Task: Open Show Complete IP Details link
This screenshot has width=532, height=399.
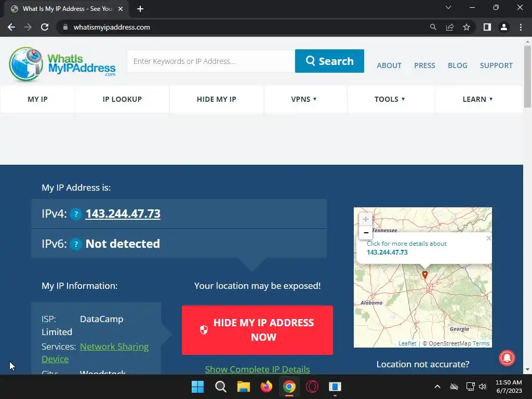Action: tap(257, 369)
